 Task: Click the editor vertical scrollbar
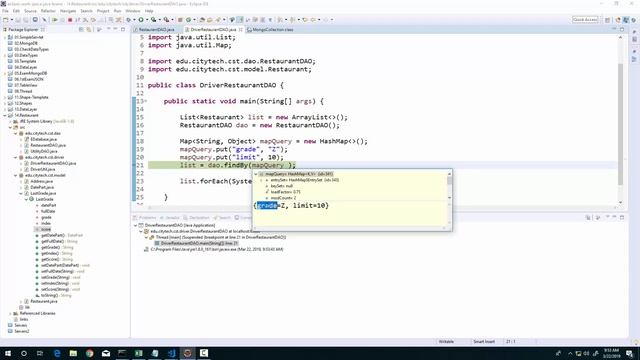620,124
